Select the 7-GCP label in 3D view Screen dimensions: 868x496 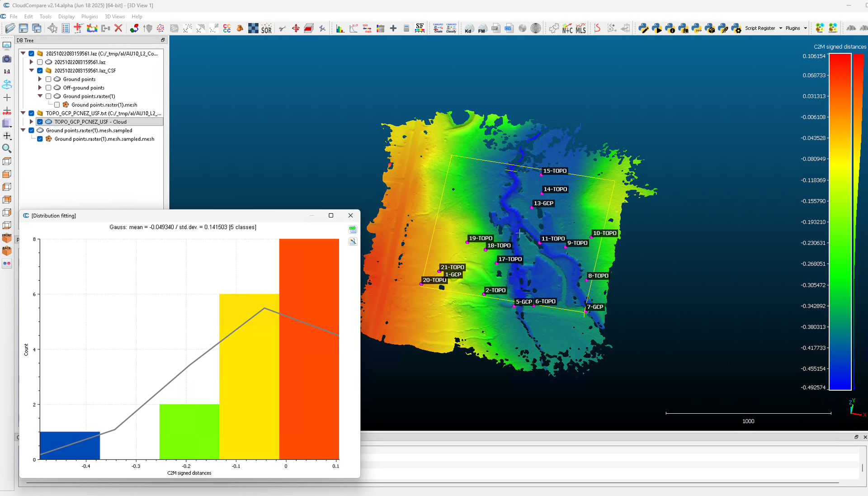[595, 307]
